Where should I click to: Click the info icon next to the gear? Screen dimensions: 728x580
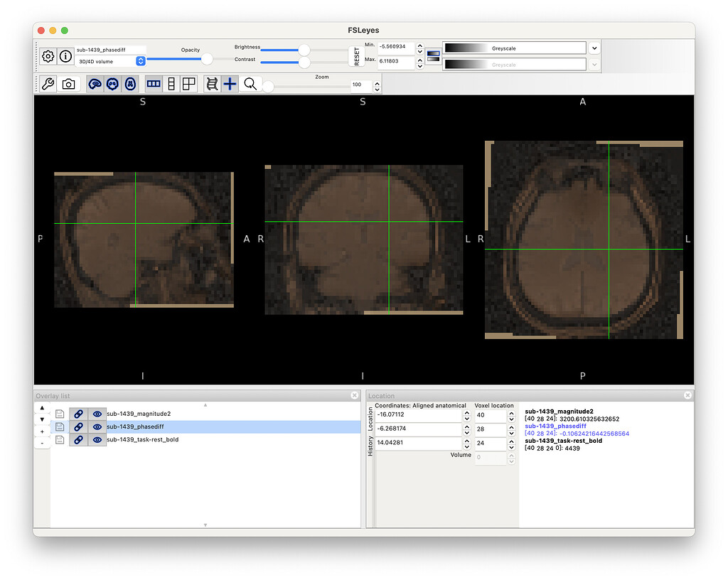[65, 56]
